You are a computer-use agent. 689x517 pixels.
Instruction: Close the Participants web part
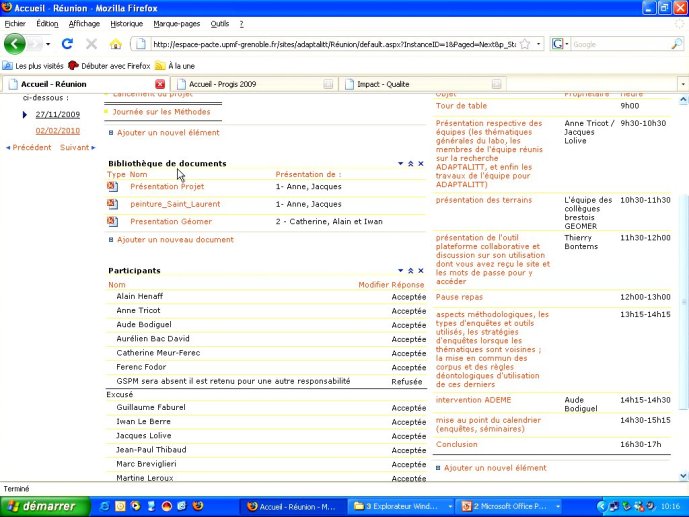coord(421,271)
